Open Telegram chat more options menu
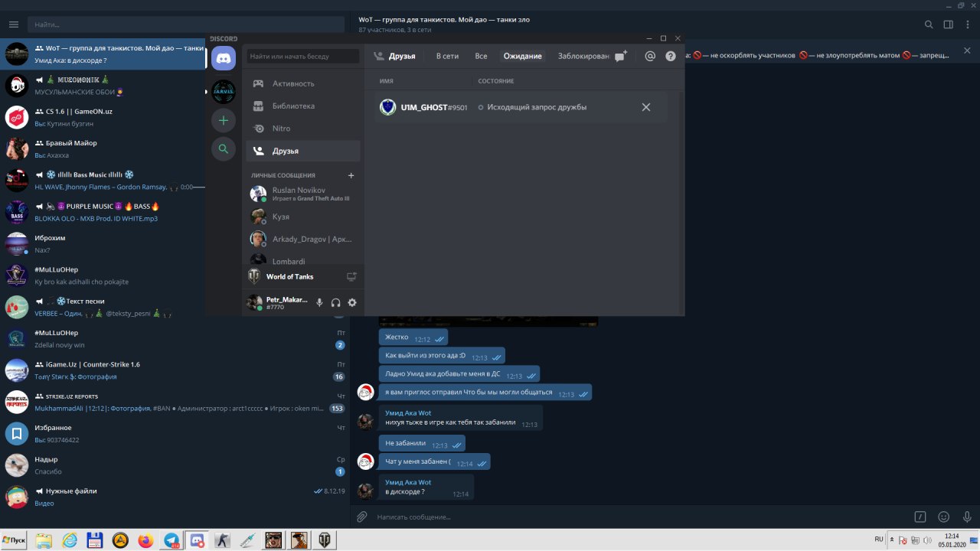Screen dimensions: 980x551 967,24
